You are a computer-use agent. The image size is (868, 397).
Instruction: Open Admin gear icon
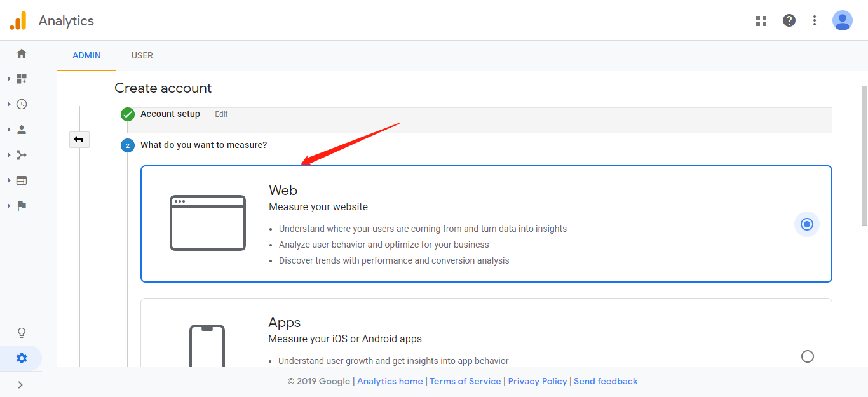click(22, 358)
